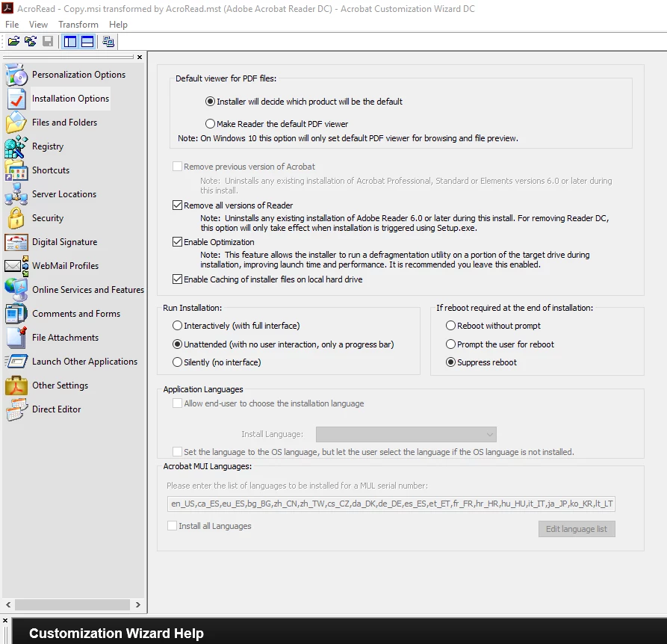Toggle the navigation pane toolbar icon
667x644 pixels.
(70, 41)
